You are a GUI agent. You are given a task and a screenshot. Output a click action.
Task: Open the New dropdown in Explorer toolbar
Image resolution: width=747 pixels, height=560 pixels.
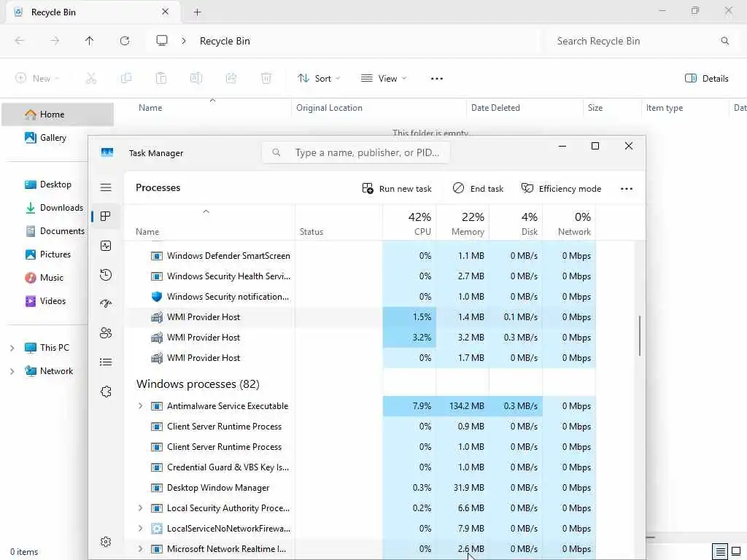click(37, 79)
